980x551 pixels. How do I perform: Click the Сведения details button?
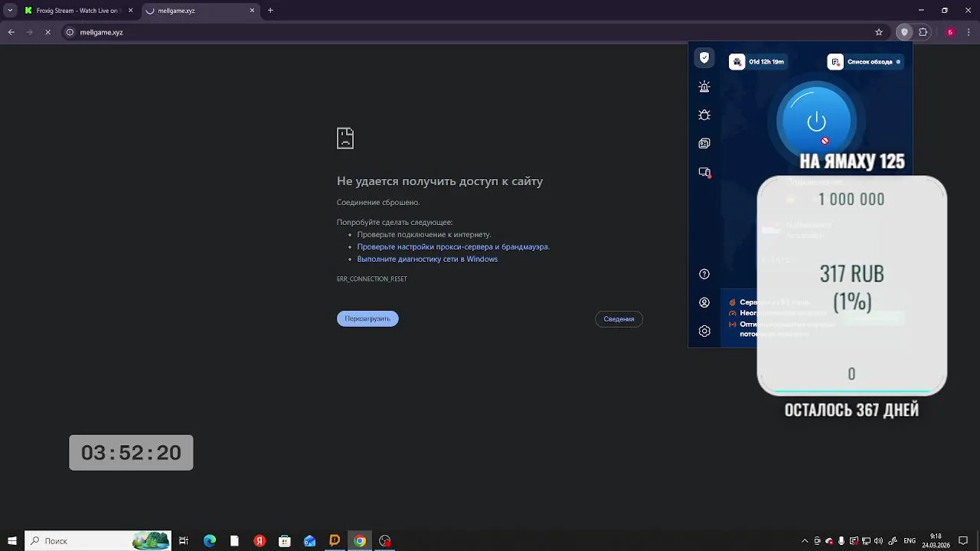click(x=619, y=318)
